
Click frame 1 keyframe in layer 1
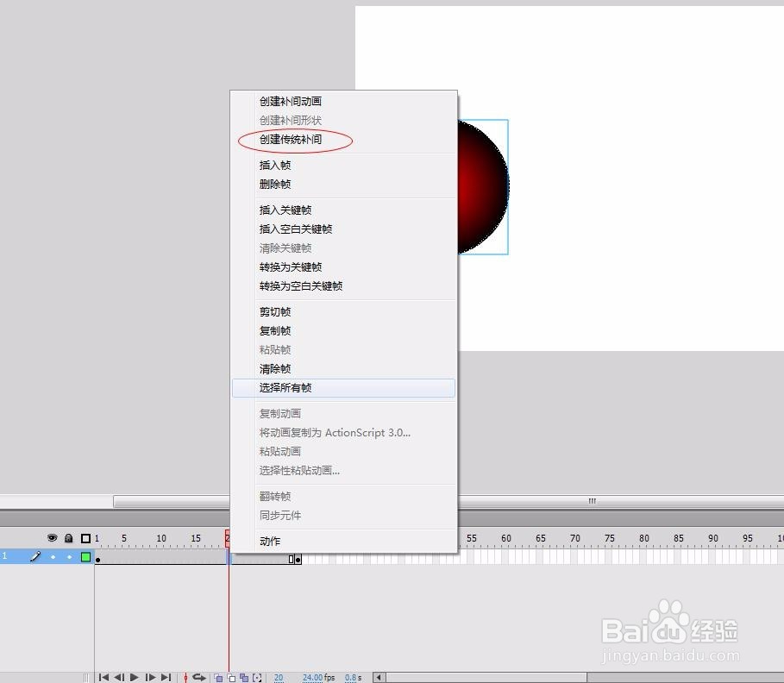[98, 560]
